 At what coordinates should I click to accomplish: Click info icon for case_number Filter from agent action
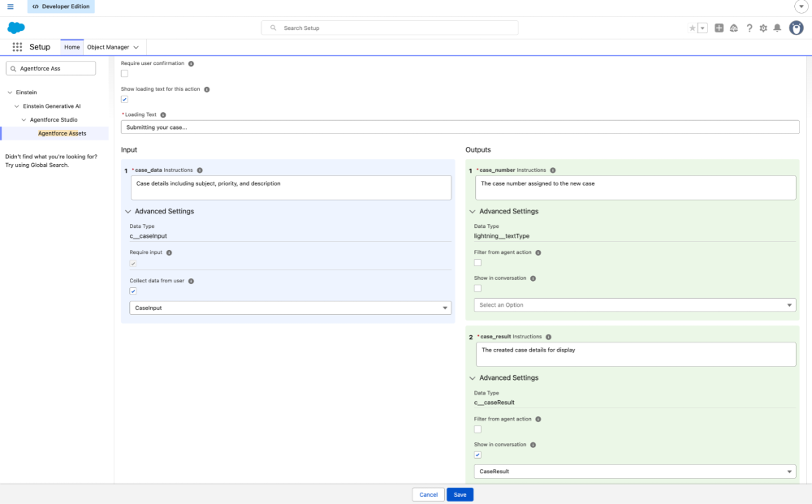coord(538,252)
